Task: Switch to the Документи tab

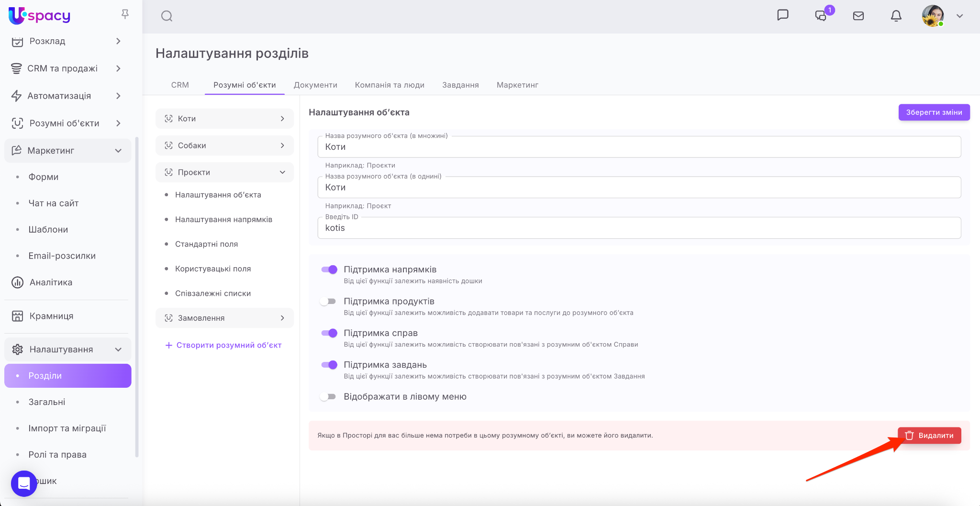Action: pos(315,85)
